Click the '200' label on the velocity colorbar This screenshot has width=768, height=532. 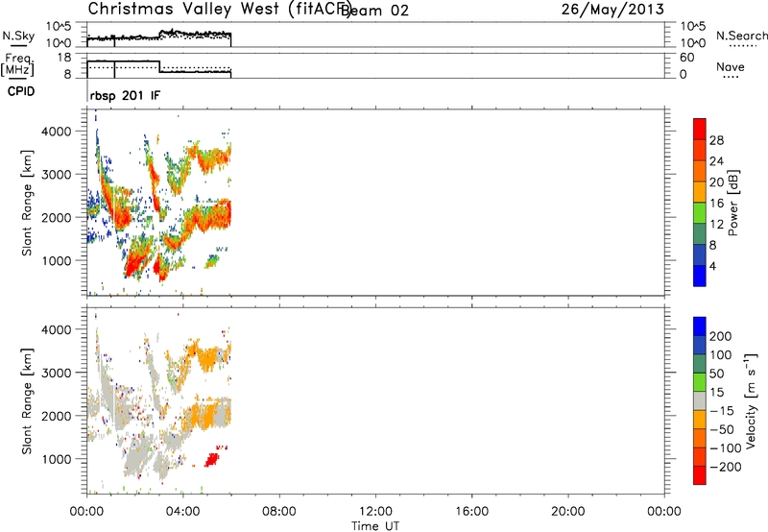[x=721, y=336]
